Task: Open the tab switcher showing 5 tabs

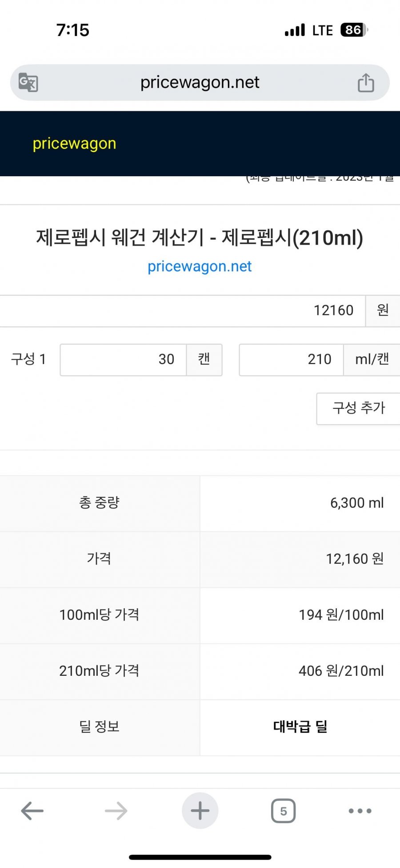Action: (x=284, y=811)
